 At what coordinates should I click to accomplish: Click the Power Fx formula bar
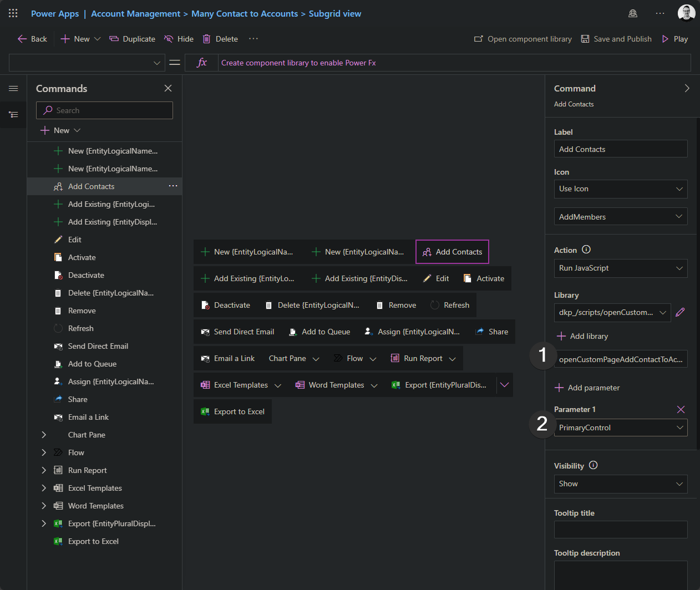pos(454,63)
